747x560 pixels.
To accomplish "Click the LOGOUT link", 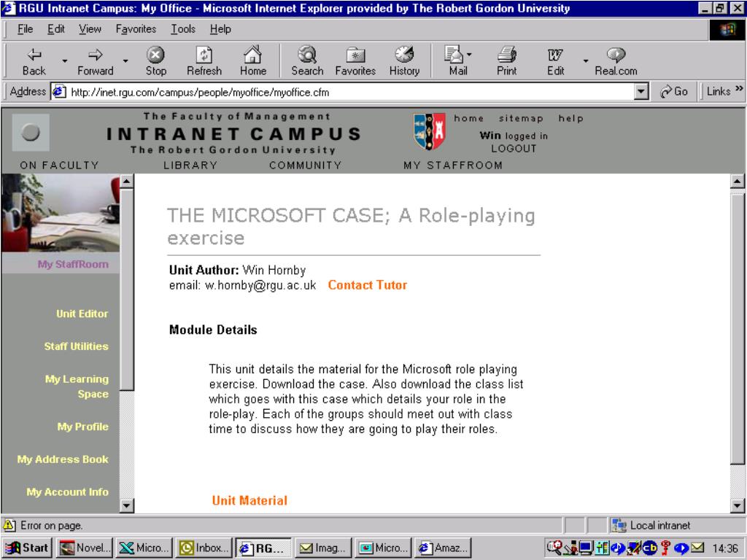I will pyautogui.click(x=514, y=149).
